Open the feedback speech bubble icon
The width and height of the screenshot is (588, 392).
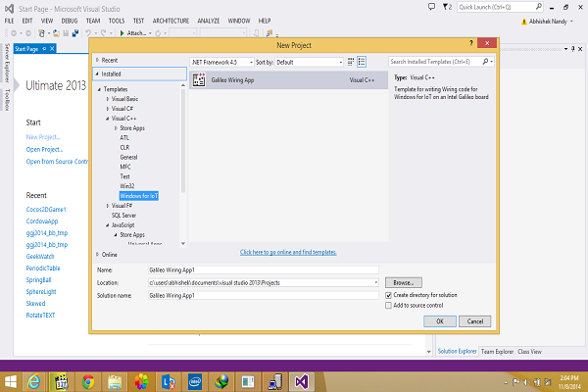[431, 7]
